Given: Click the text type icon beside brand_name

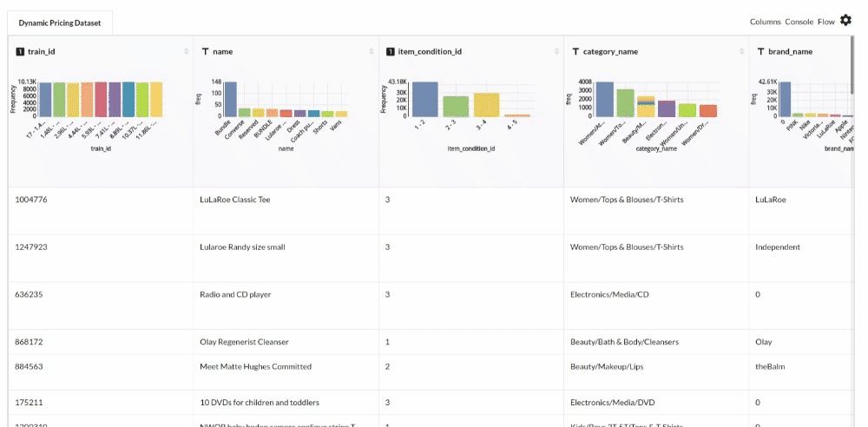Looking at the screenshot, I should 760,51.
